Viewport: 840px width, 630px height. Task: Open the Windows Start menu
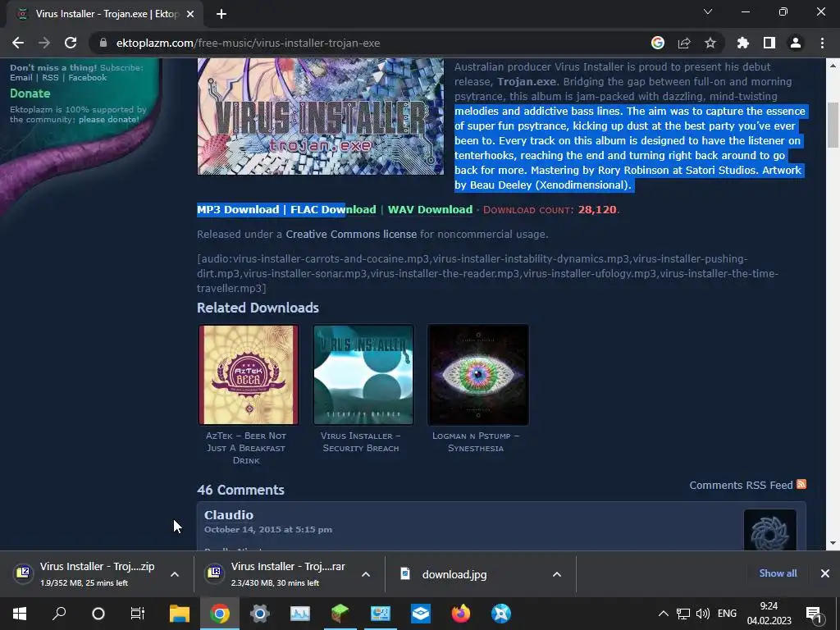pos(20,614)
